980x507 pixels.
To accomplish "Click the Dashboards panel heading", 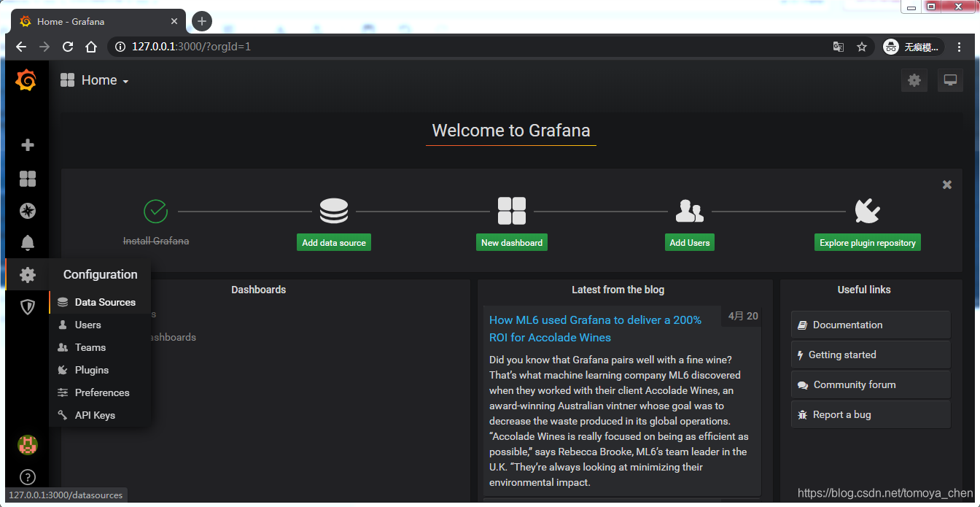I will point(259,290).
